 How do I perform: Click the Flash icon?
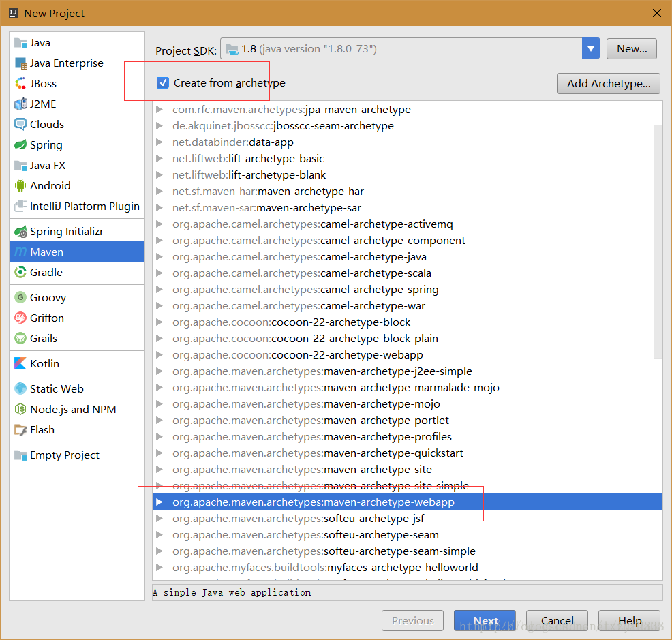click(x=20, y=429)
